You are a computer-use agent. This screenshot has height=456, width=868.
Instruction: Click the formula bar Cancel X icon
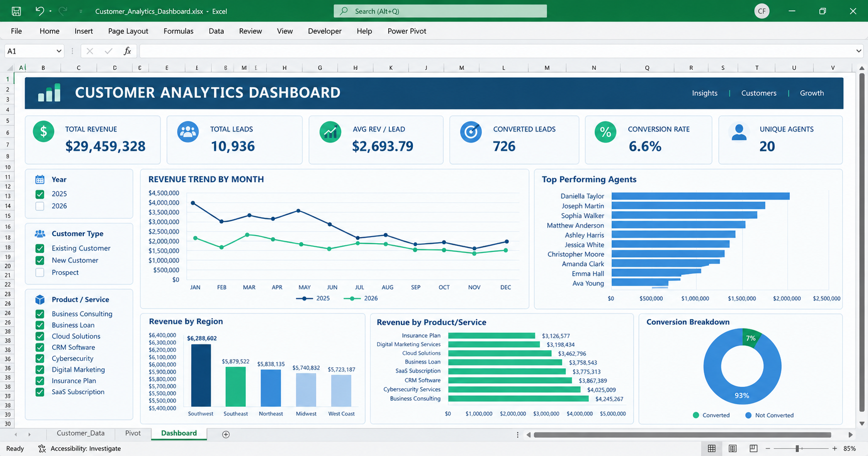90,51
